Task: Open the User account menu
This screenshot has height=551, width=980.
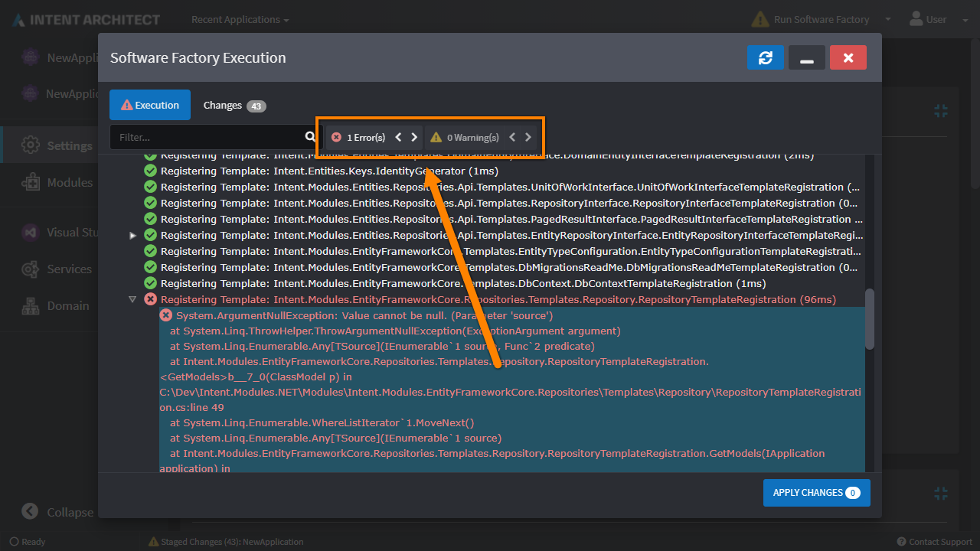Action: tap(927, 20)
